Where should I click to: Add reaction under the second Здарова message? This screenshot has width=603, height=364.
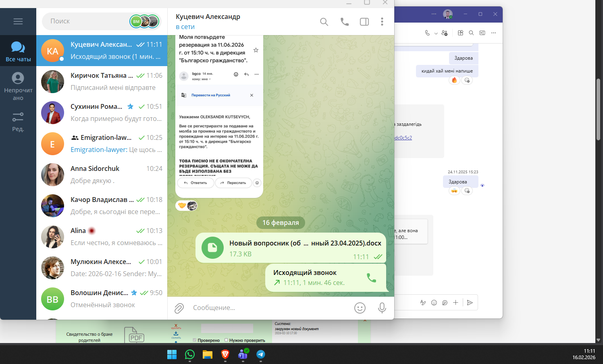[x=467, y=191]
